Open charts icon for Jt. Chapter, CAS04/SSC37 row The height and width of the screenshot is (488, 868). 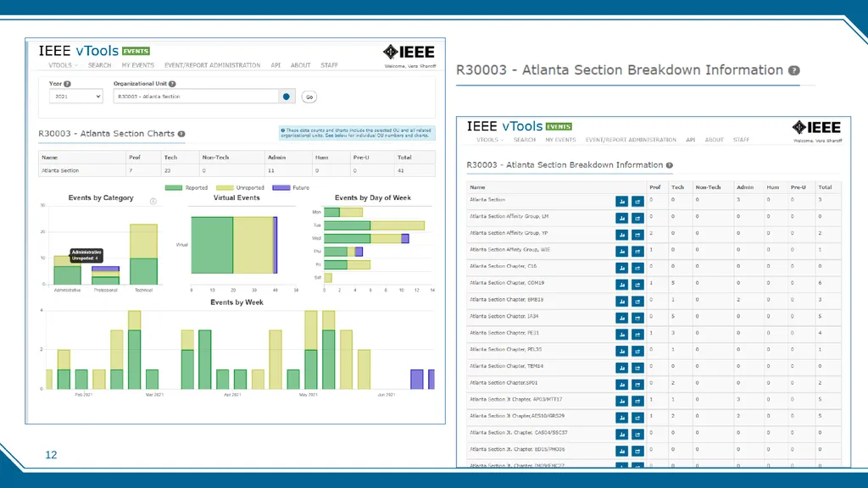coord(621,434)
